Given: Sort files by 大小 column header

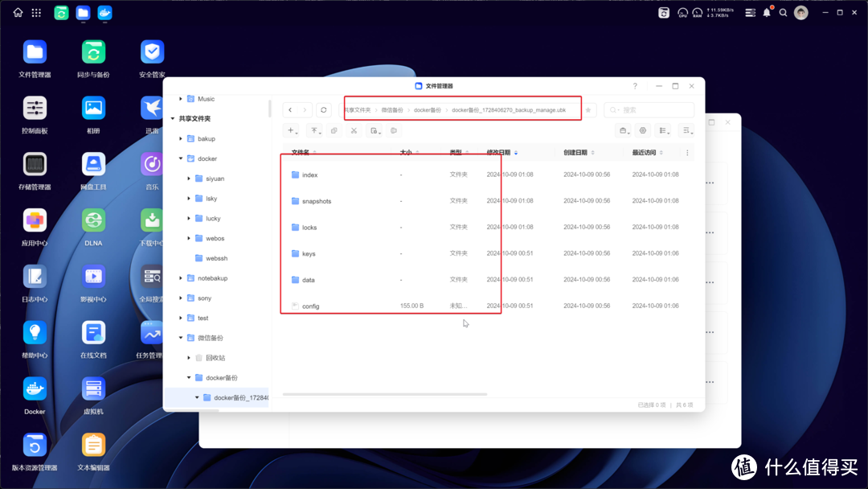Looking at the screenshot, I should point(406,152).
